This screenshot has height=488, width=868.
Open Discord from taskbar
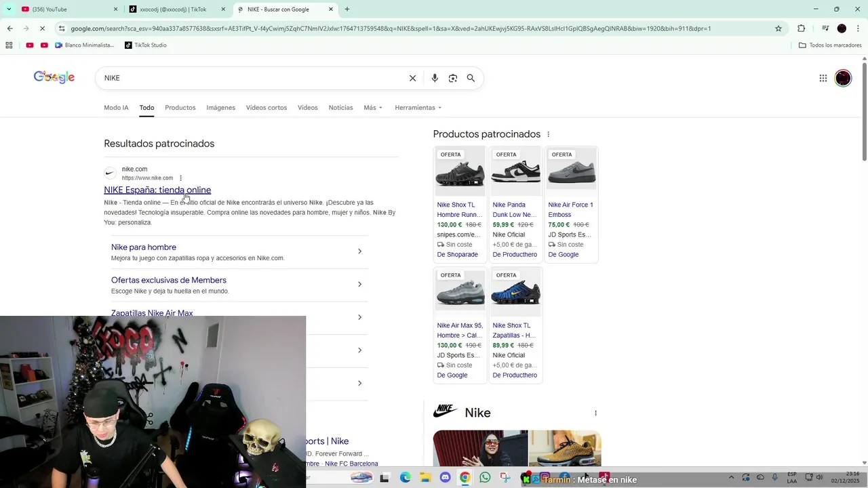[x=445, y=478]
